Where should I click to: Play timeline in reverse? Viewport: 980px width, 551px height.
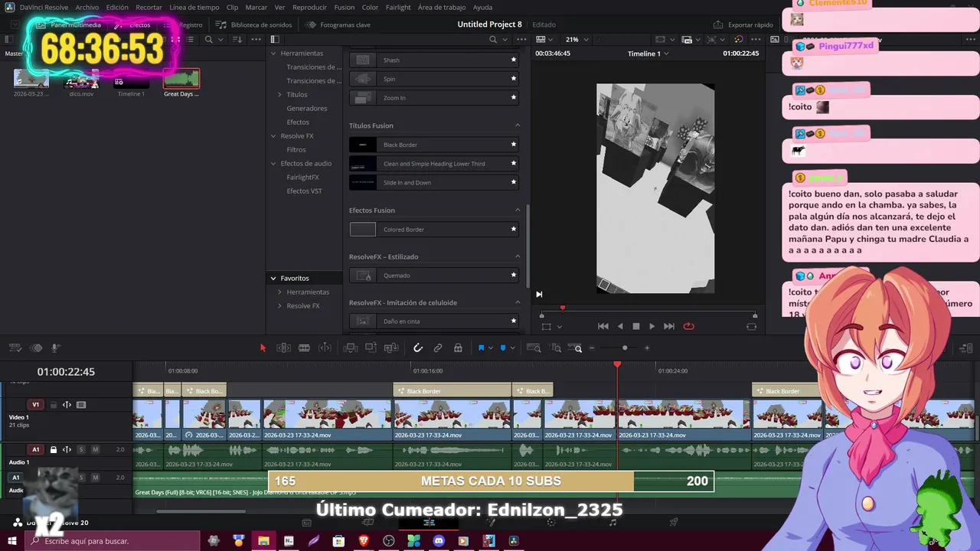tap(620, 326)
